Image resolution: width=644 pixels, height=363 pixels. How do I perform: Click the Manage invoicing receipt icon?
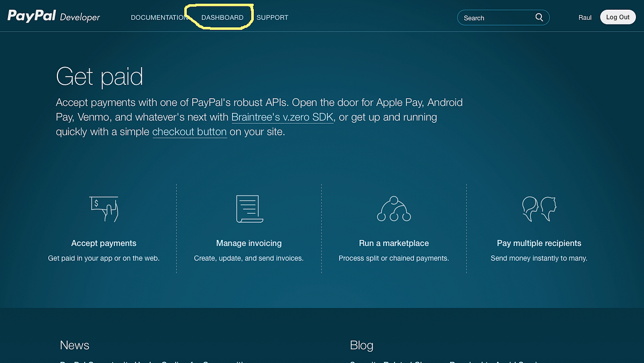pos(248,209)
